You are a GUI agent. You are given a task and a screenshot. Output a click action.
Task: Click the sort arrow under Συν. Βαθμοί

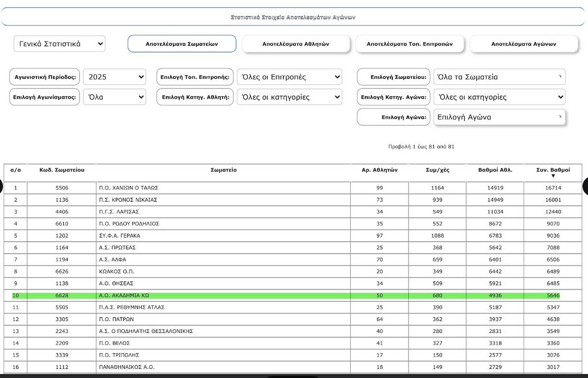tap(553, 176)
